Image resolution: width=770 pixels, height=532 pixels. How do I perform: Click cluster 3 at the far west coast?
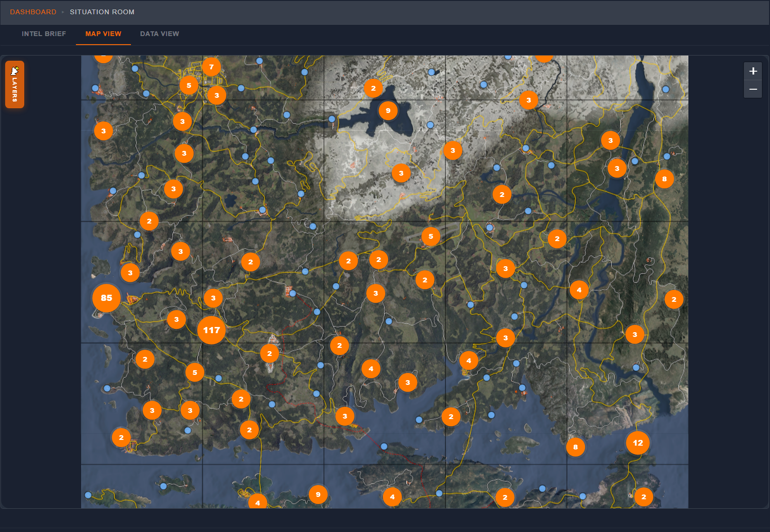(103, 131)
